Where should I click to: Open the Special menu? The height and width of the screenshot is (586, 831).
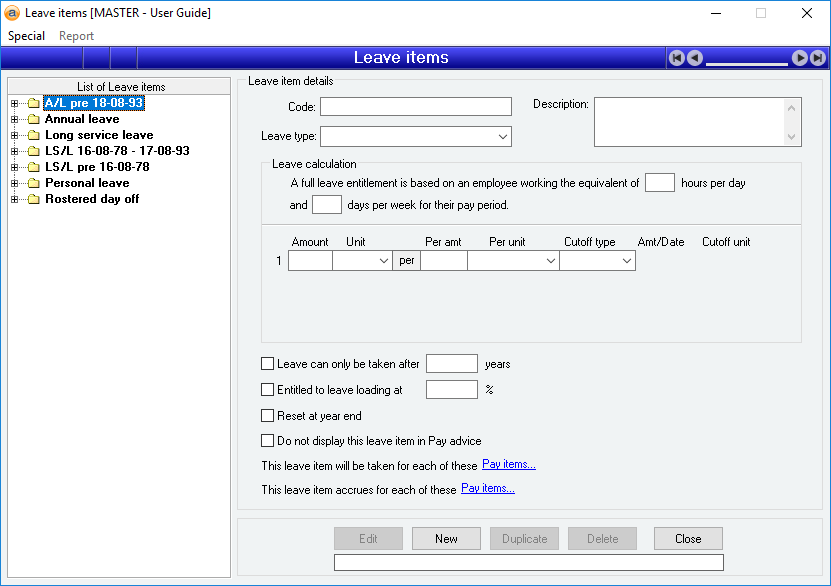pos(26,36)
